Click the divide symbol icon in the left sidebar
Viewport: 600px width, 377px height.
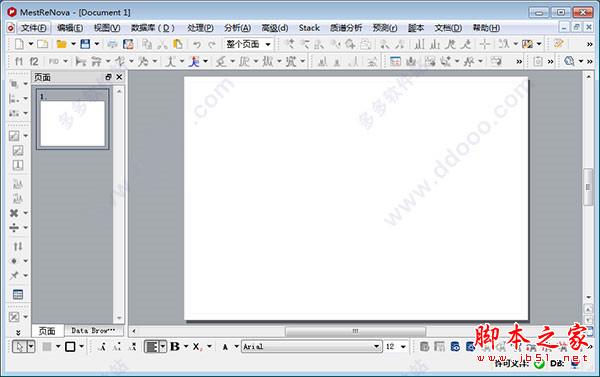click(x=14, y=228)
